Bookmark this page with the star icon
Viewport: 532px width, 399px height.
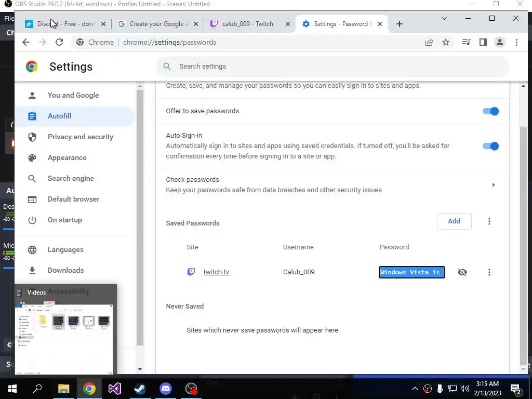coord(446,43)
